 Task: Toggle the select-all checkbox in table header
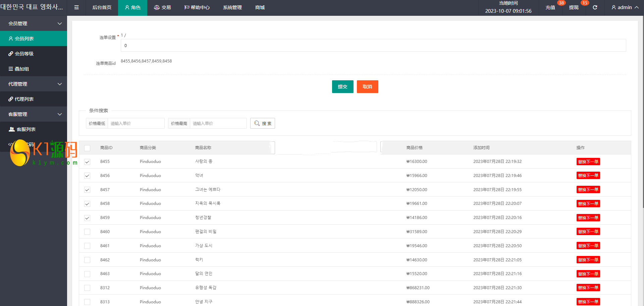[x=87, y=148]
